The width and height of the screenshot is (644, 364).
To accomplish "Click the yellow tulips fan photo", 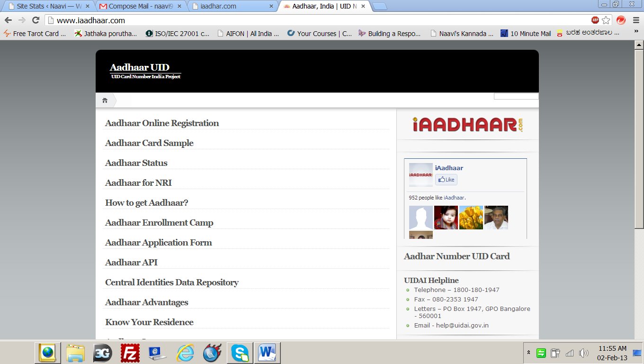I will point(471,218).
